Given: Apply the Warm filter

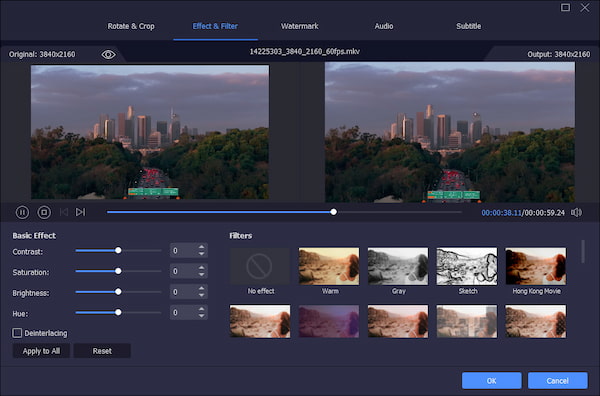Looking at the screenshot, I should click(x=329, y=266).
